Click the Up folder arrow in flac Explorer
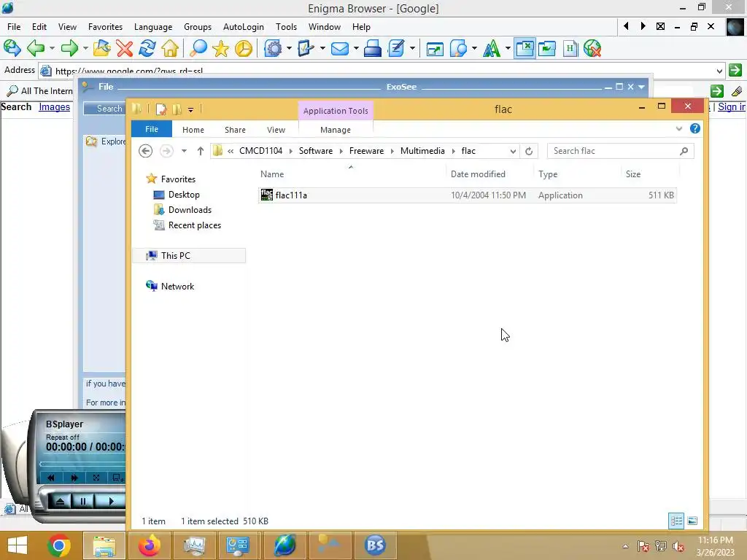Image resolution: width=747 pixels, height=560 pixels. [200, 151]
